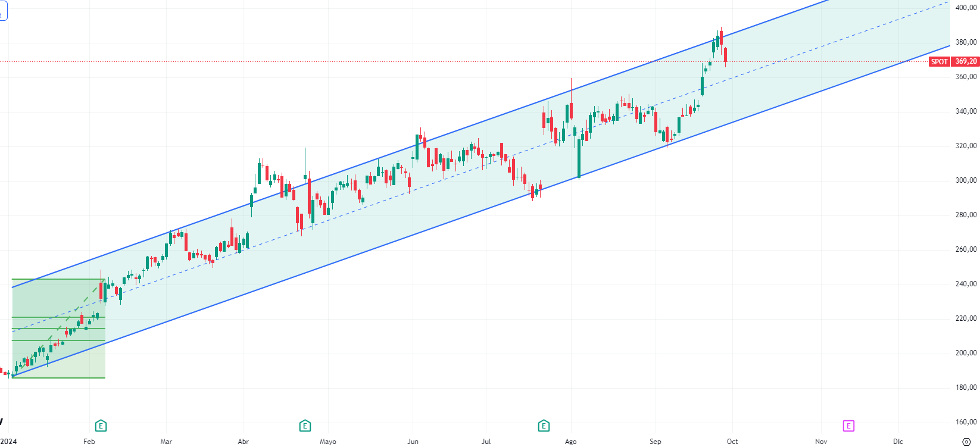Click the Feb label on time axis
This screenshot has height=447, width=980.
[x=89, y=442]
